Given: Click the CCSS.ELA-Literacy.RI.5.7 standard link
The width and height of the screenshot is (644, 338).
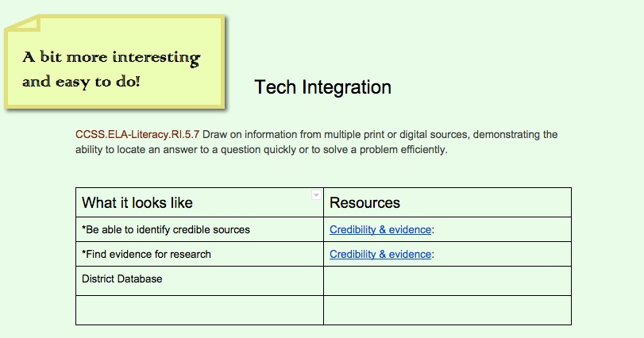Looking at the screenshot, I should 137,134.
